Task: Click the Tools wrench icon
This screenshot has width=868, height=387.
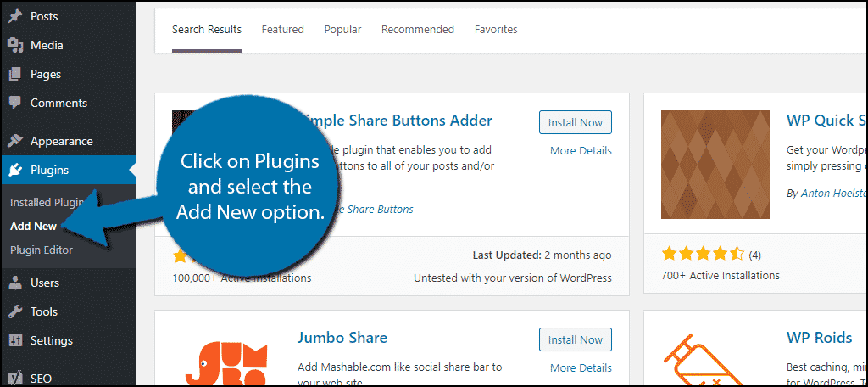Action: coord(15,311)
